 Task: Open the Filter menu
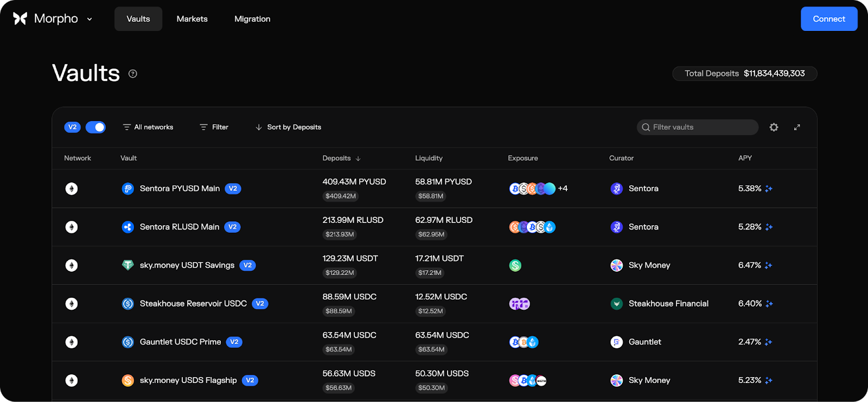214,127
